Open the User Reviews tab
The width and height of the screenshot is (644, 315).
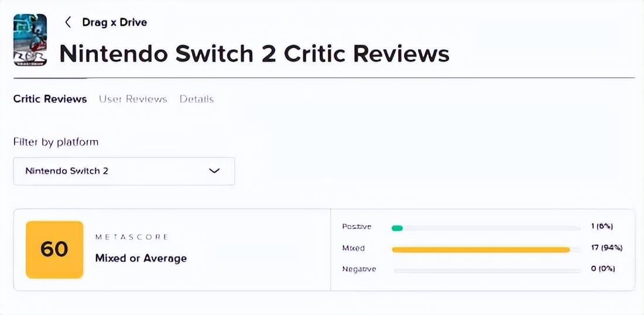pos(133,99)
